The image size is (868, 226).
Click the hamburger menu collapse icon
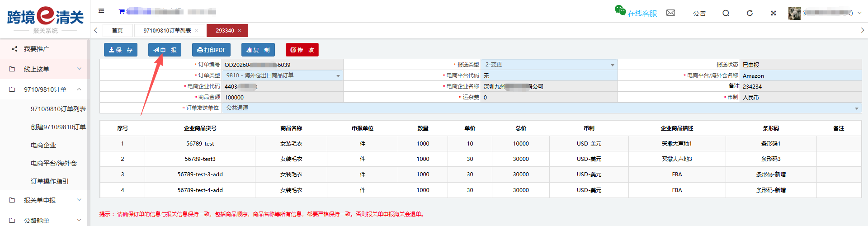[x=101, y=11]
